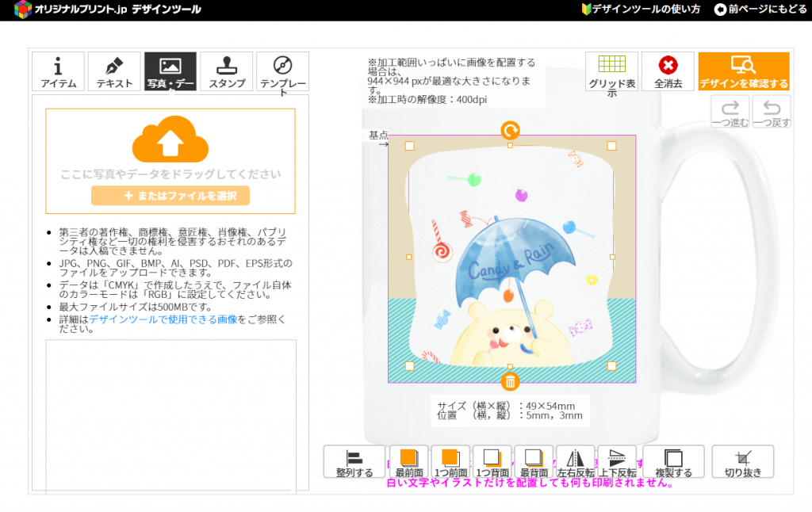The width and height of the screenshot is (812, 512).
Task: Click the またはファイルを選択 button
Action: pyautogui.click(x=170, y=196)
